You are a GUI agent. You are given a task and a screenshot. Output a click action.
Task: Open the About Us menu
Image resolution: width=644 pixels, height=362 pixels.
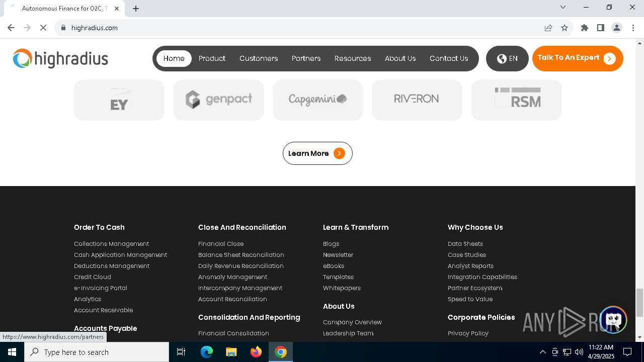pyautogui.click(x=400, y=58)
